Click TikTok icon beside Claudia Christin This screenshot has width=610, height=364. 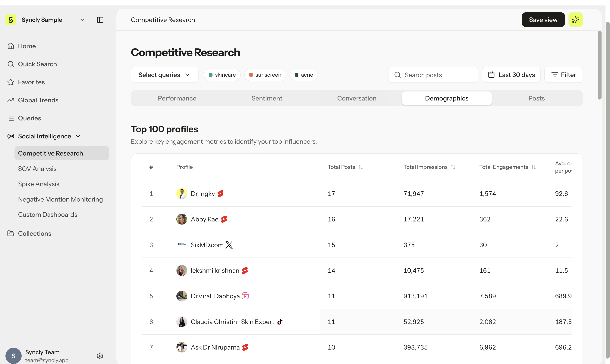280,322
